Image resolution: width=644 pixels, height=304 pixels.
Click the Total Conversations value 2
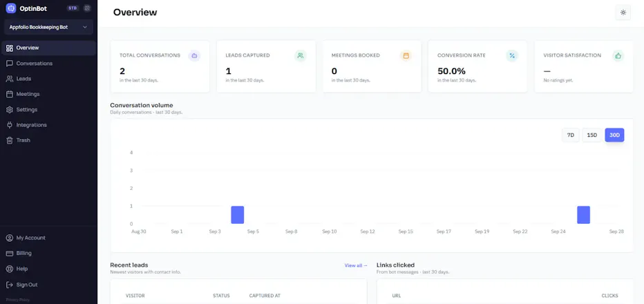[x=122, y=71]
